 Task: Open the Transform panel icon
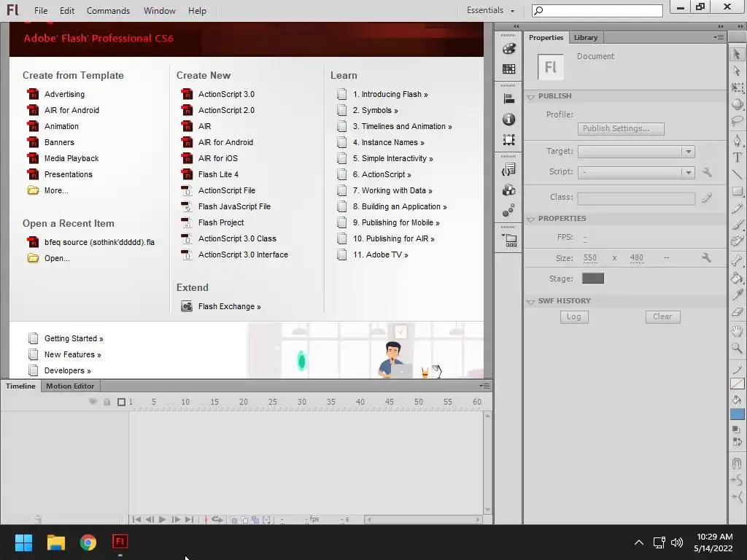(508, 139)
